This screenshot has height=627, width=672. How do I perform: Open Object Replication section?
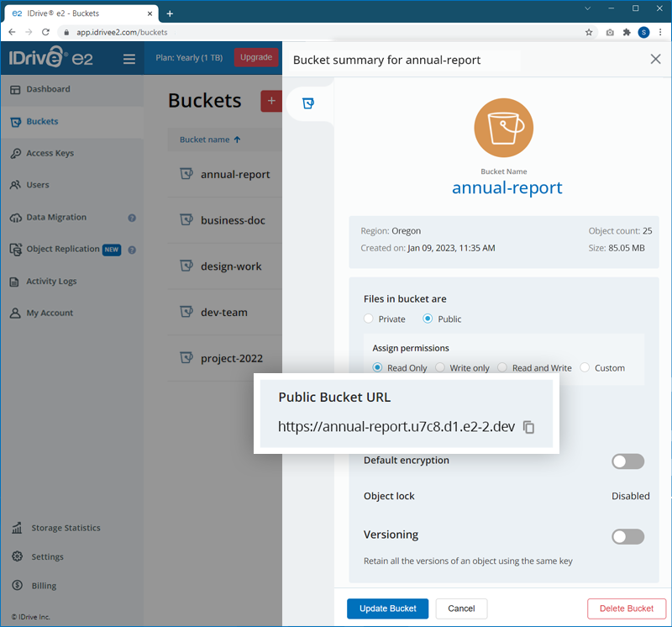coord(63,249)
